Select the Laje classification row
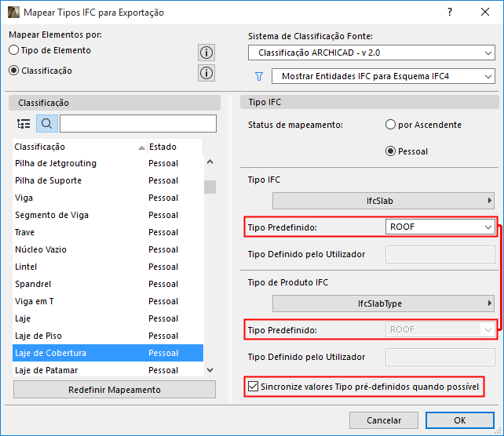Image resolution: width=504 pixels, height=436 pixels. [108, 318]
